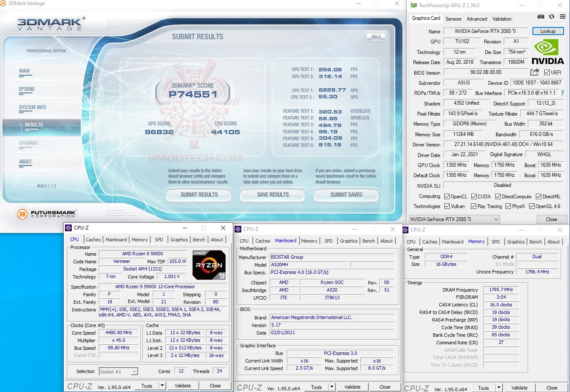Open the Socket #1 selection dropdown
570x392 pixels.
(x=119, y=372)
